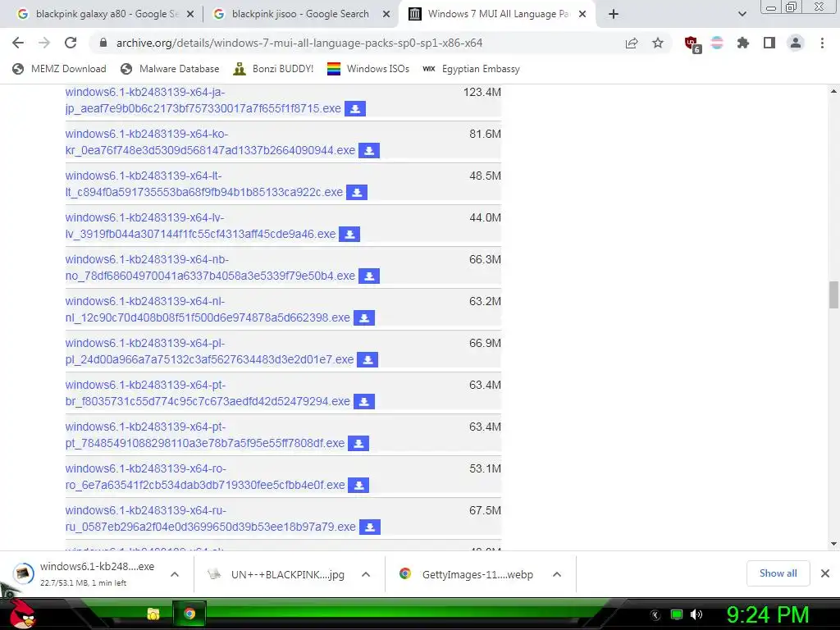Expand the tab search dropdown arrow

[742, 14]
